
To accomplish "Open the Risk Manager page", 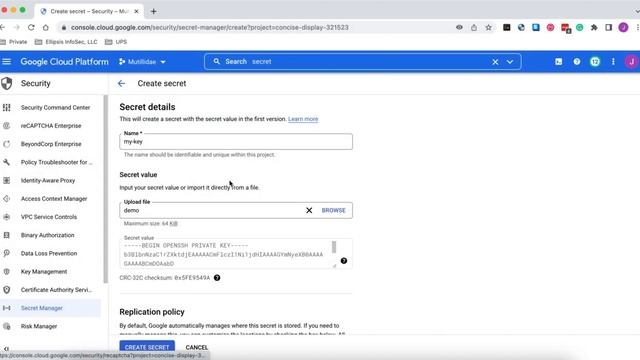I will click(x=39, y=327).
